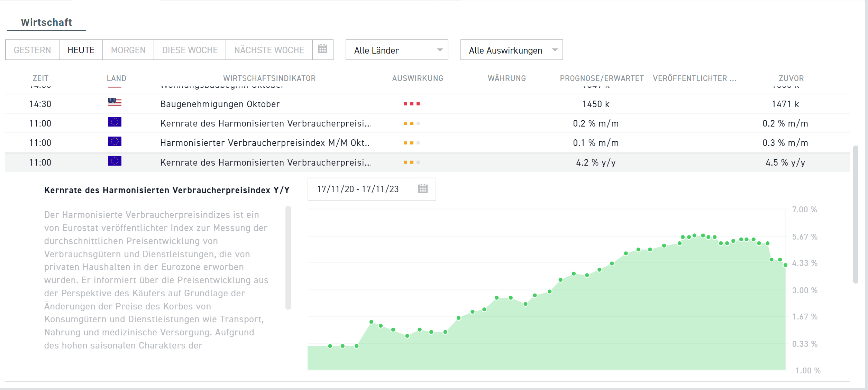Show events for Diese Woche

pyautogui.click(x=190, y=50)
